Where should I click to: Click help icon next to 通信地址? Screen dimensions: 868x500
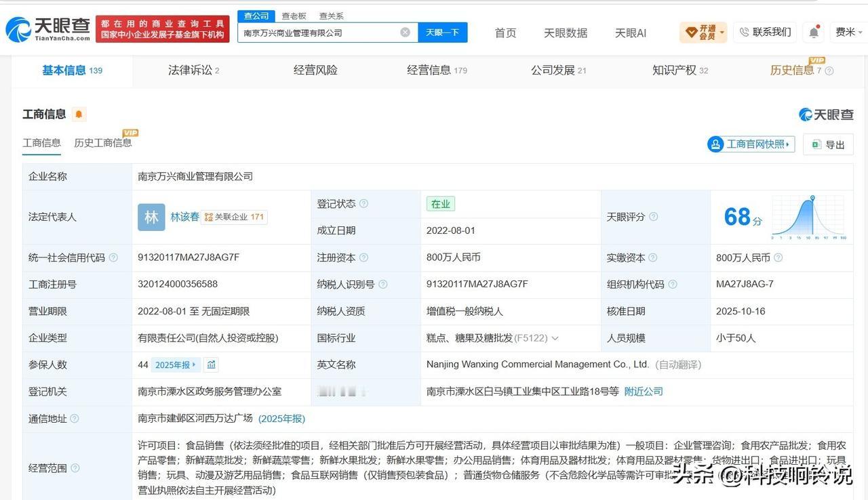(x=75, y=419)
